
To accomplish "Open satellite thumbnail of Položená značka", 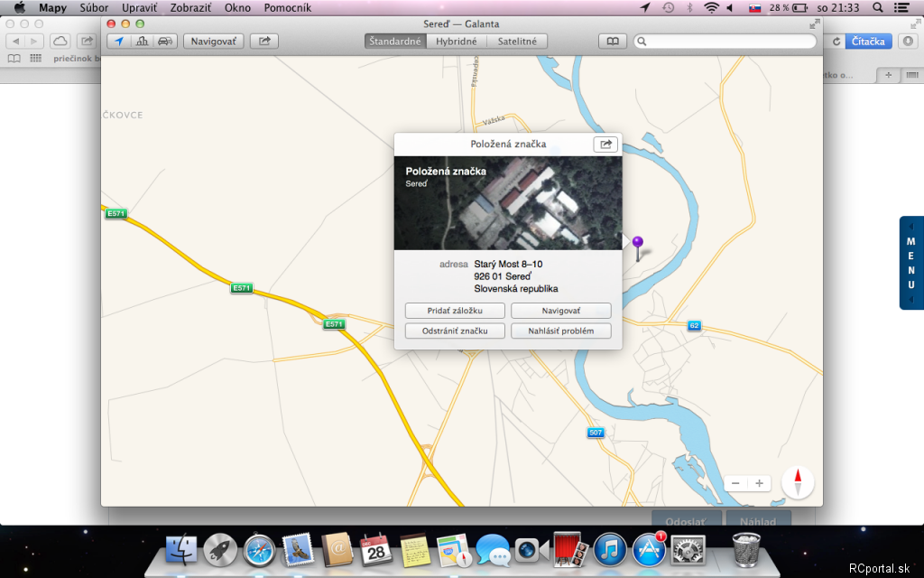I will click(508, 203).
